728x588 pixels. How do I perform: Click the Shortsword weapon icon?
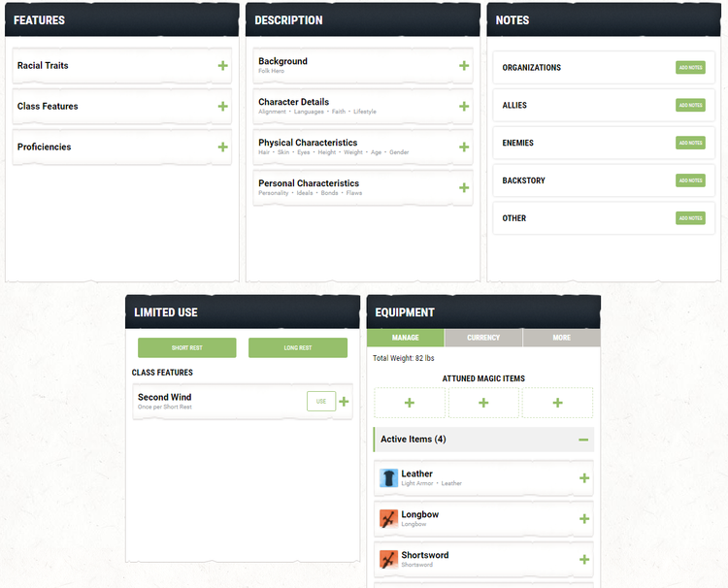click(388, 559)
